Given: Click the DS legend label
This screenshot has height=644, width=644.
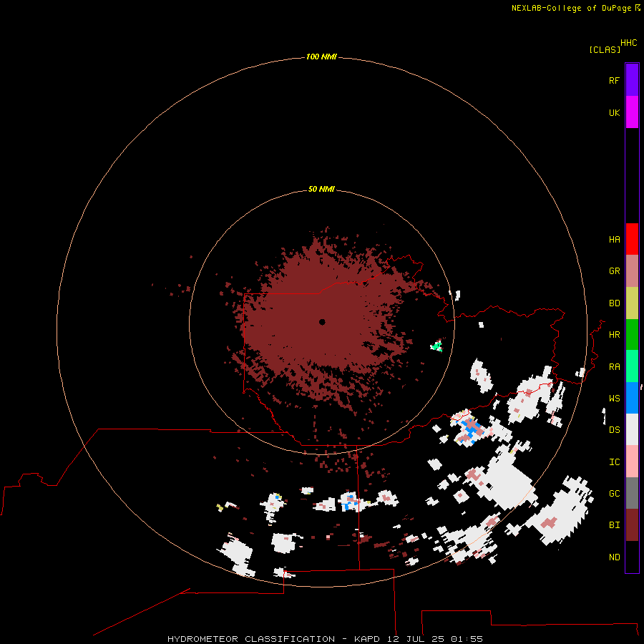Looking at the screenshot, I should pos(614,430).
